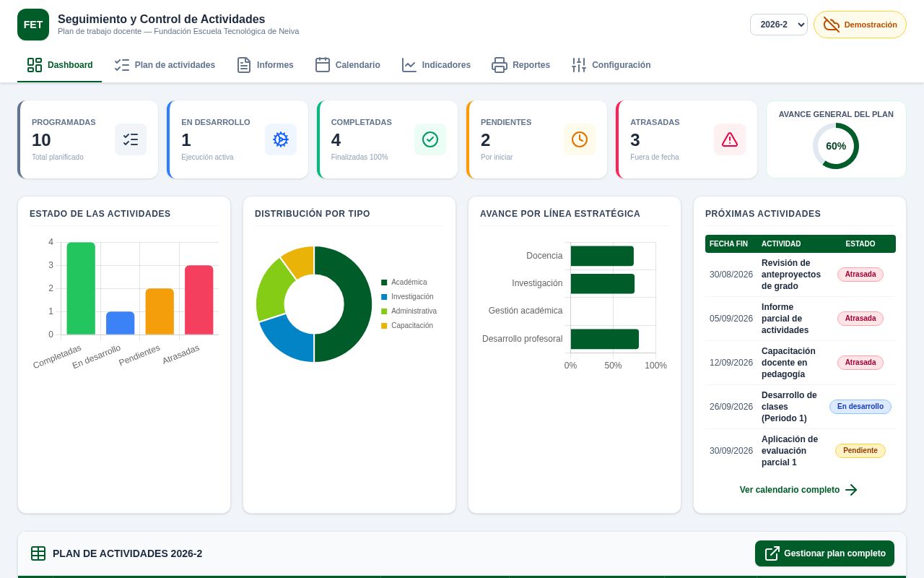Open the Ver calendario completo link
This screenshot has width=924, height=578.
(x=799, y=490)
